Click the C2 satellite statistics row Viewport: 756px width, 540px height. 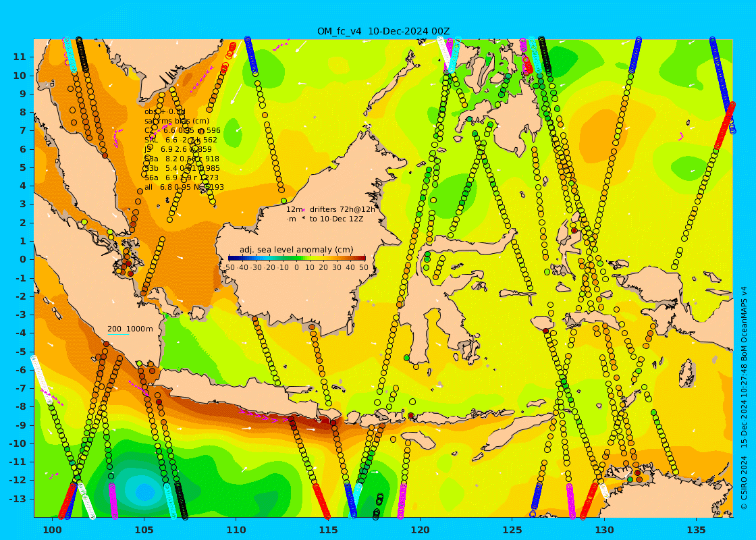pos(182,130)
